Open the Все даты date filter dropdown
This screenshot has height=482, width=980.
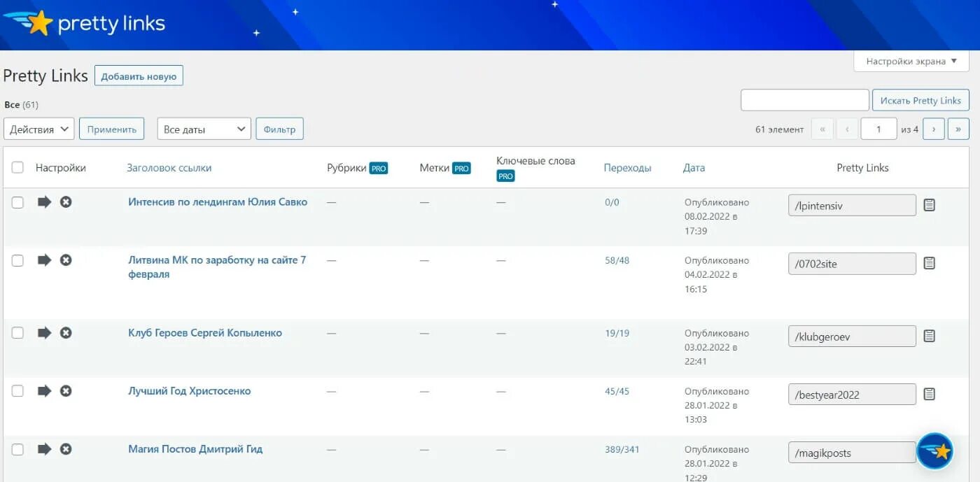click(204, 129)
